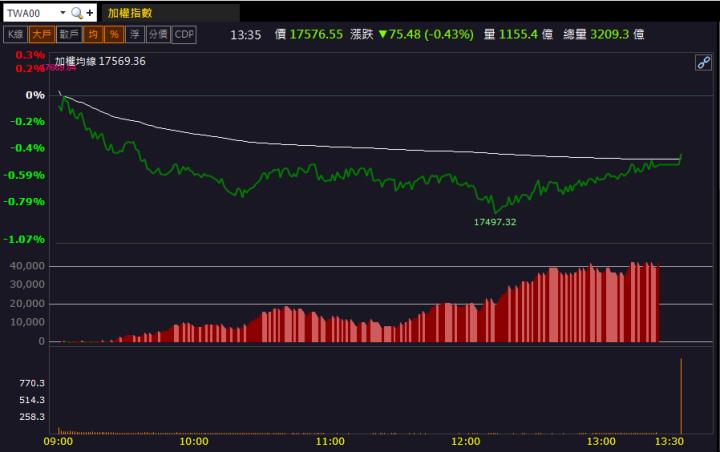Screen dimensions: 720x452
Task: Open the TWA00 symbol dropdown arrow
Action: [62, 13]
